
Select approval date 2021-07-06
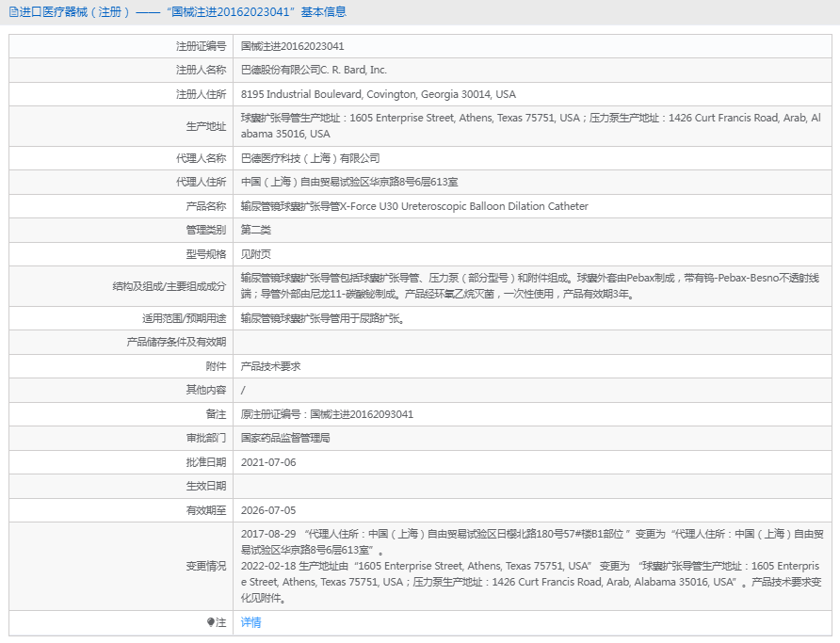pyautogui.click(x=267, y=462)
